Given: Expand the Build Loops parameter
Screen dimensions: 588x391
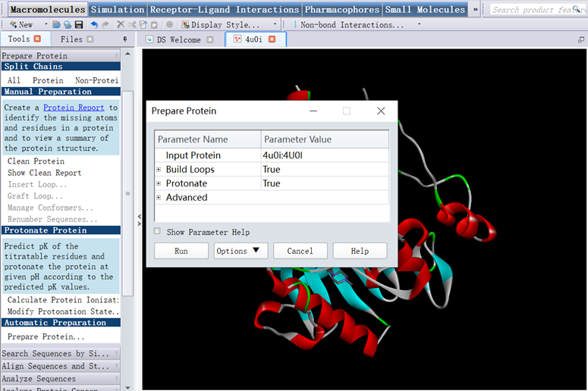Looking at the screenshot, I should pos(159,170).
